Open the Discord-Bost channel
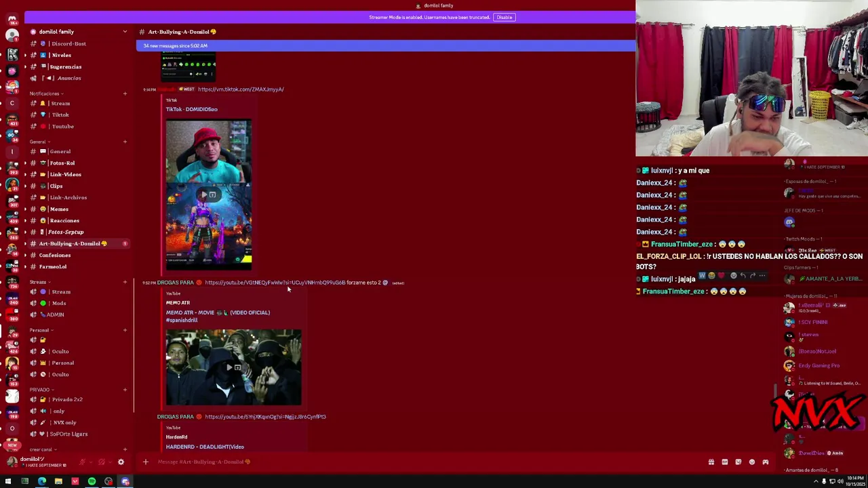The height and width of the screenshot is (488, 868). click(x=78, y=43)
